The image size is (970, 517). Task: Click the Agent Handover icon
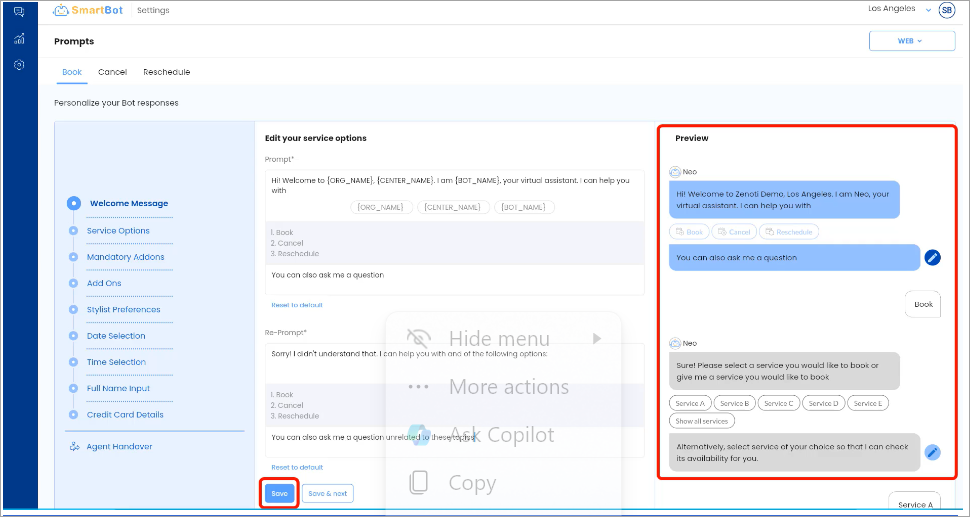pos(74,446)
